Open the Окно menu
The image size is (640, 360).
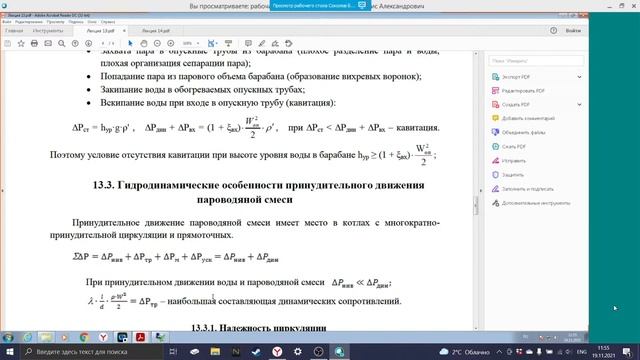coord(92,22)
